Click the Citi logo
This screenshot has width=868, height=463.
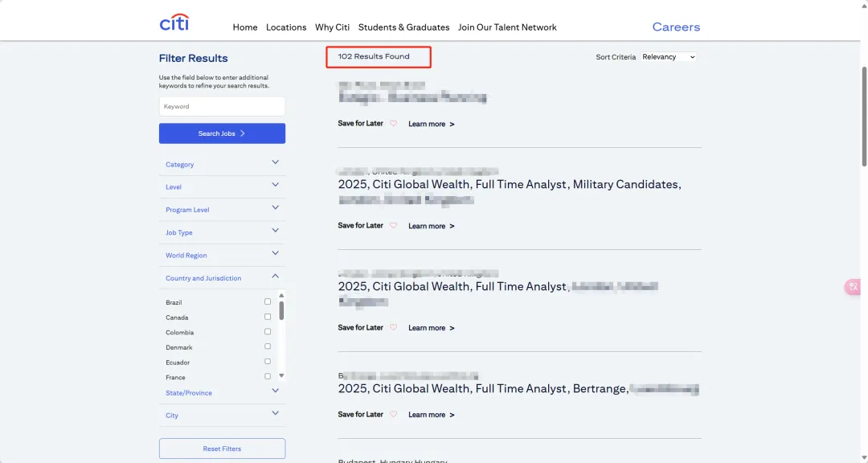[174, 23]
